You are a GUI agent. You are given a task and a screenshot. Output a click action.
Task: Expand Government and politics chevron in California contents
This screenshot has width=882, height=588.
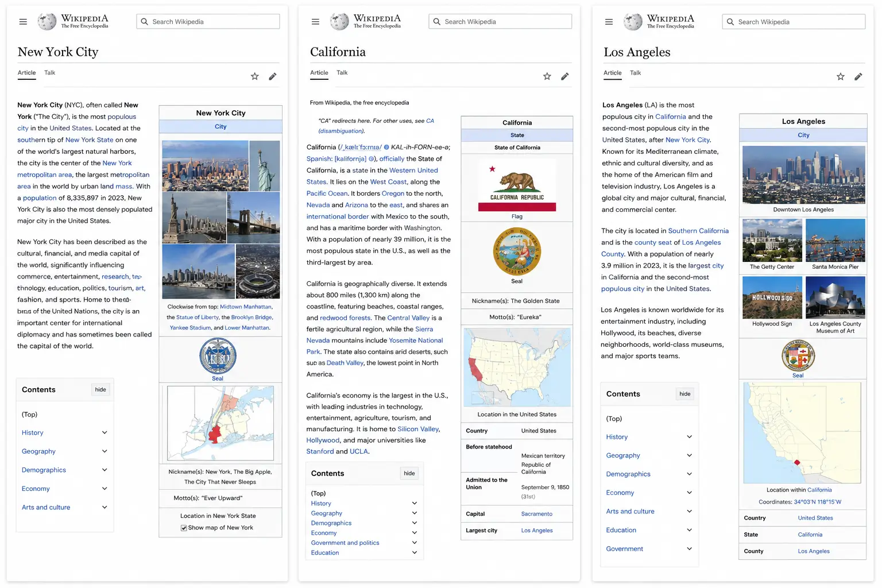click(415, 543)
